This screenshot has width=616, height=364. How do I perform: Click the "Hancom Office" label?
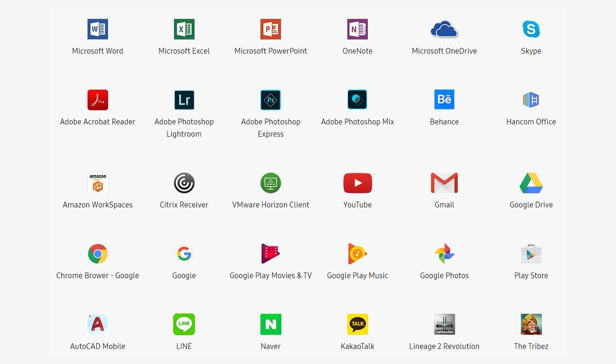531,121
